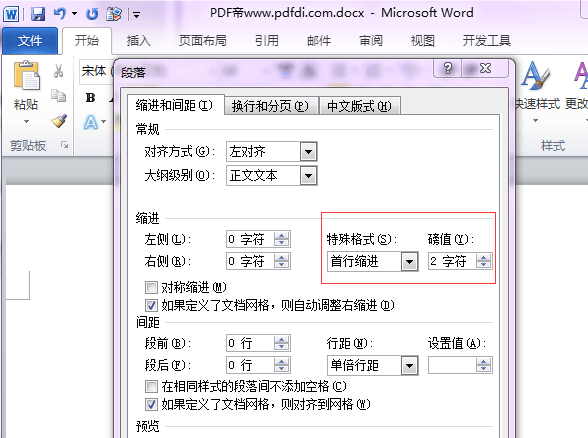Click the dialog help question mark button
This screenshot has width=588, height=438.
pyautogui.click(x=448, y=68)
